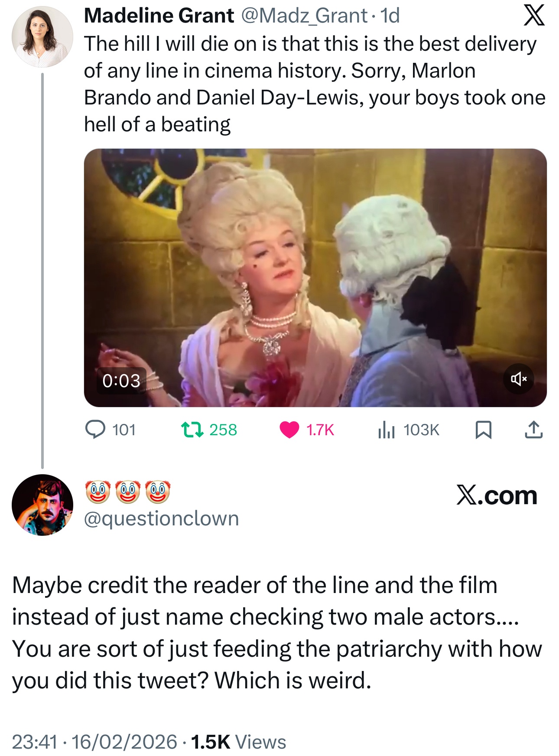The height and width of the screenshot is (756, 559).
Task: Open the @questionclown handle link
Action: tap(161, 518)
